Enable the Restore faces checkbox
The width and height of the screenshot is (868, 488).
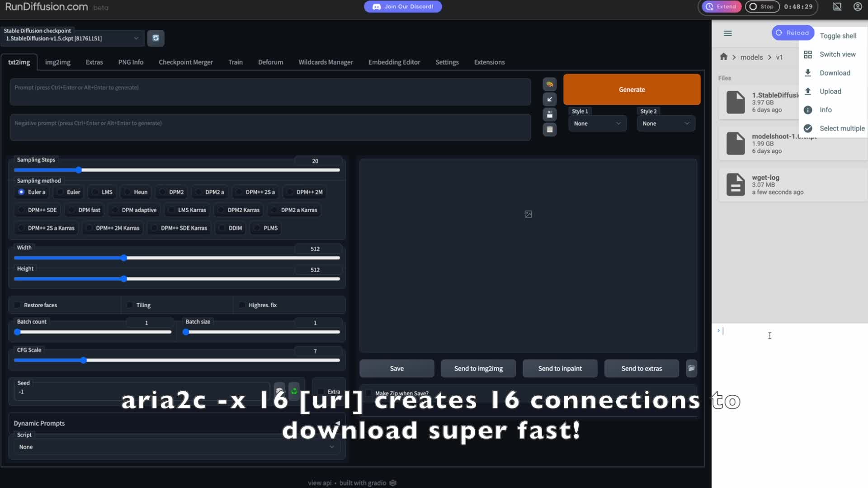point(18,305)
